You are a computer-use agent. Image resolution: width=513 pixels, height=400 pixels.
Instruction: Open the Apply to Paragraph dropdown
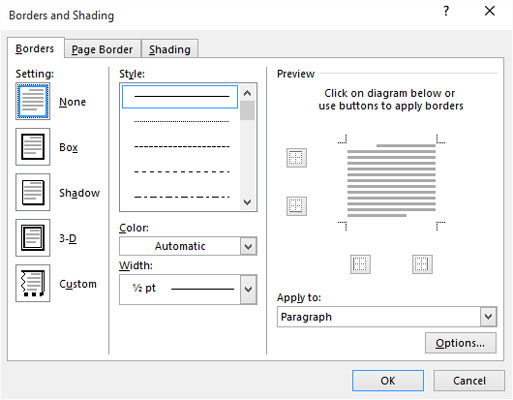pyautogui.click(x=387, y=317)
